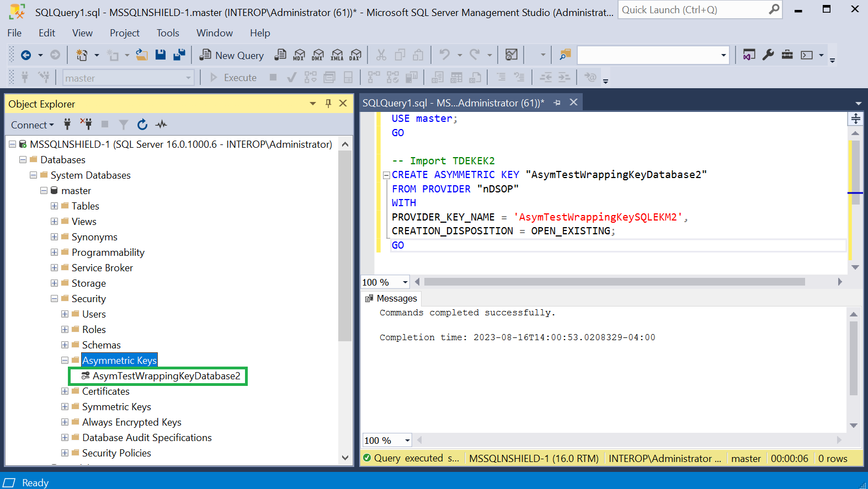868x489 pixels.
Task: Click the Object Explorer vertical scrollbar thumb
Action: 345,245
